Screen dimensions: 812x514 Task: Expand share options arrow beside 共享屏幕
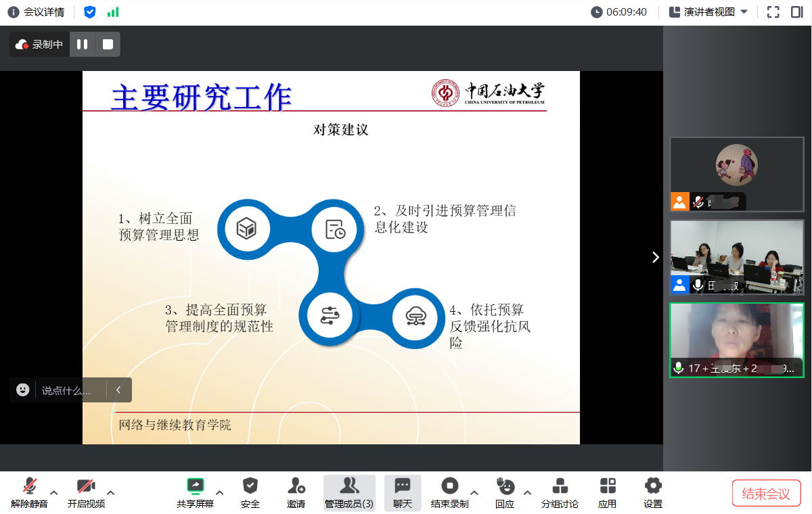(219, 492)
